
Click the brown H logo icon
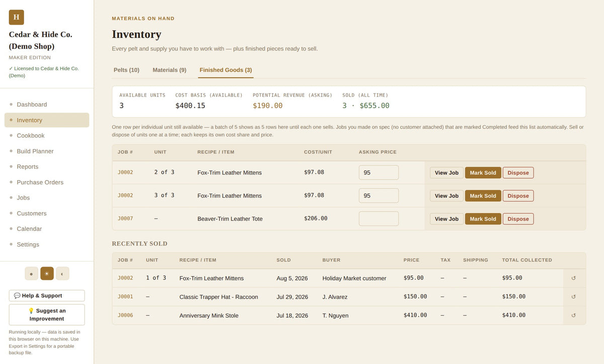point(16,17)
